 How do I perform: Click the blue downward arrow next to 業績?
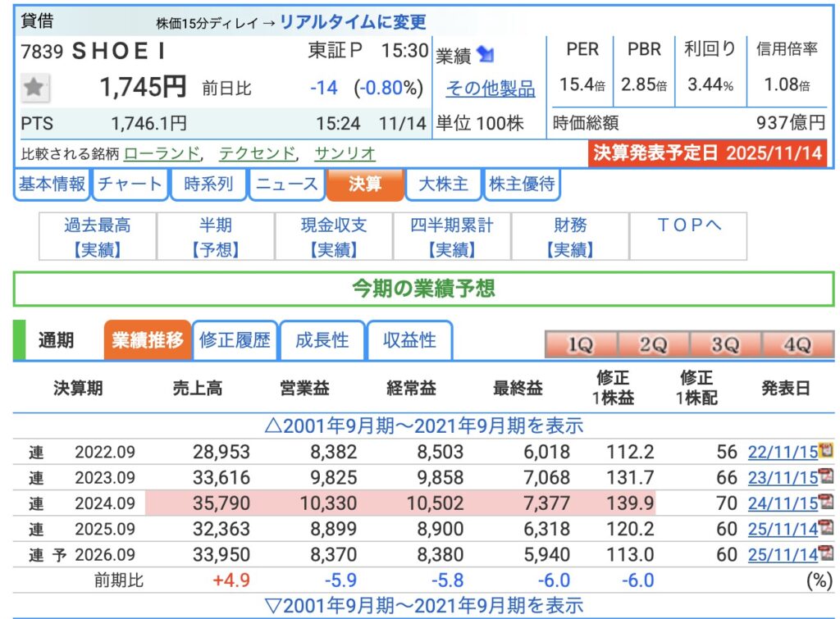pyautogui.click(x=486, y=55)
